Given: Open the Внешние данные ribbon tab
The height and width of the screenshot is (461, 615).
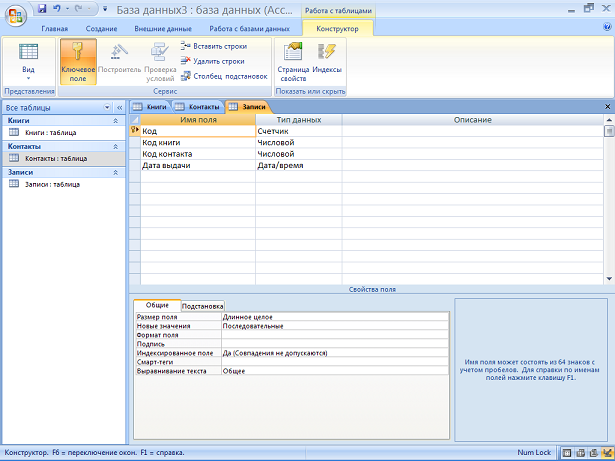Looking at the screenshot, I should pyautogui.click(x=163, y=29).
